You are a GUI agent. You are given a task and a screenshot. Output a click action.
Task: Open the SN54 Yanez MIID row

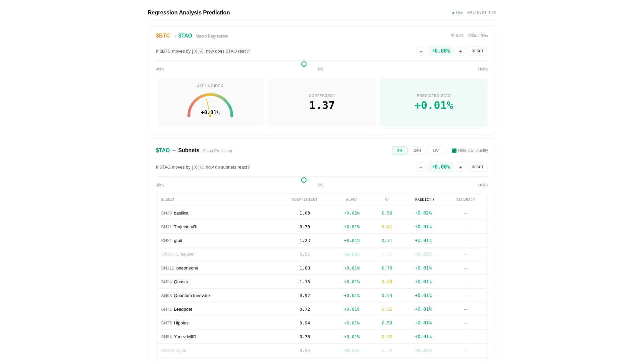[x=322, y=337]
